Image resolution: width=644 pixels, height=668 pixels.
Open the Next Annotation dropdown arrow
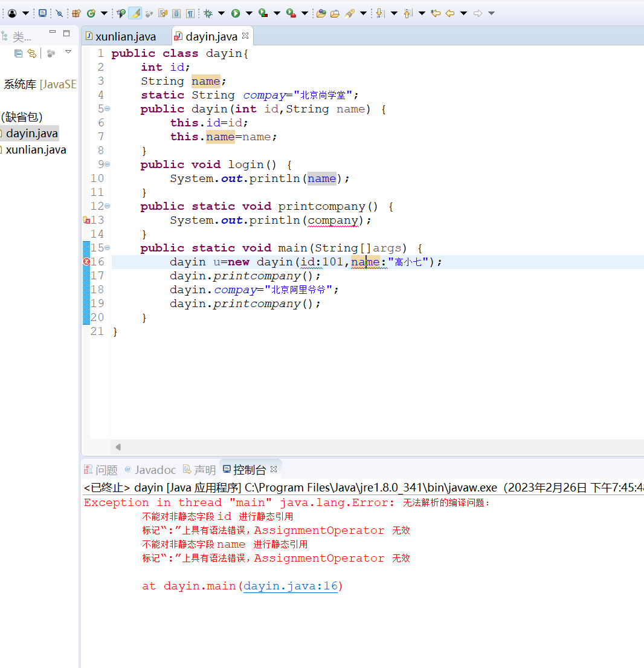394,13
